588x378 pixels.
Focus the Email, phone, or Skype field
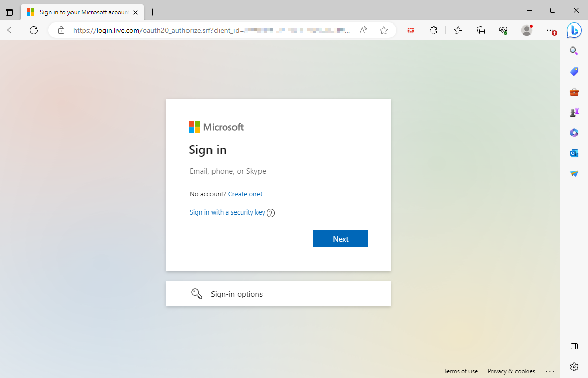pyautogui.click(x=278, y=171)
